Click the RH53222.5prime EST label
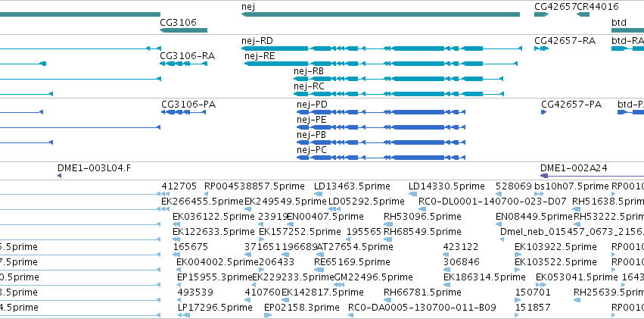Viewport: 644px width, 319px height. coord(608,216)
